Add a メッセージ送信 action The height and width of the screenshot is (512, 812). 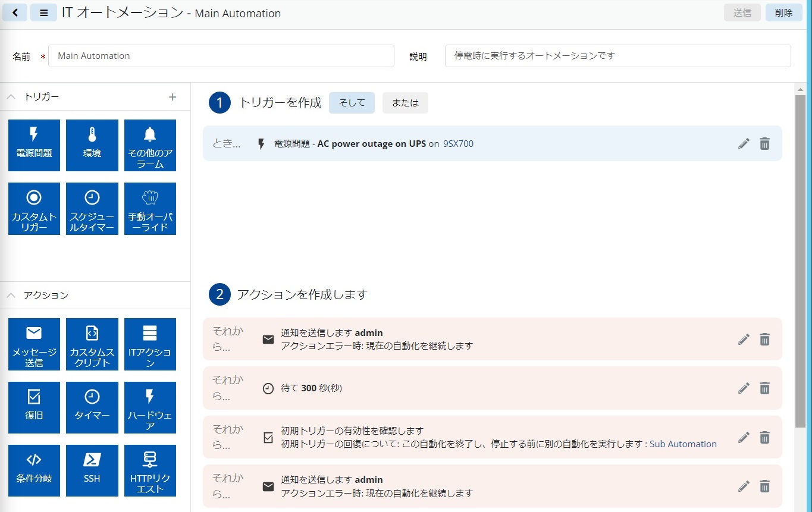point(34,344)
